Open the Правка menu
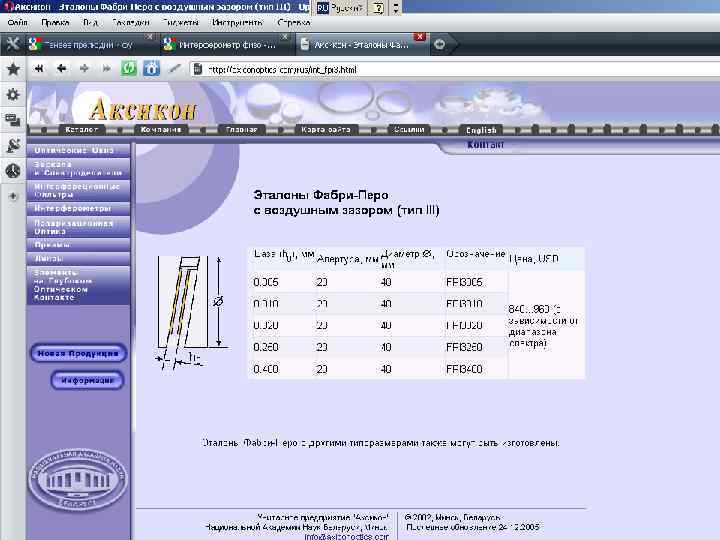Viewport: 720px width, 540px height. pos(55,22)
